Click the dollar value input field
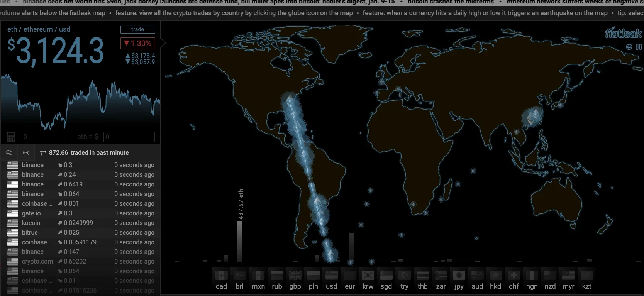The height and width of the screenshot is (296, 644). 129,137
